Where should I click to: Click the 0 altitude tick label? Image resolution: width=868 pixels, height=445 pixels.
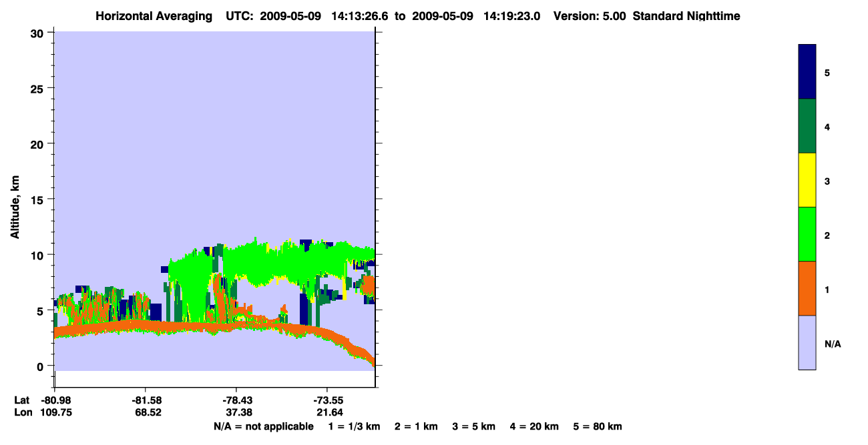coord(41,366)
